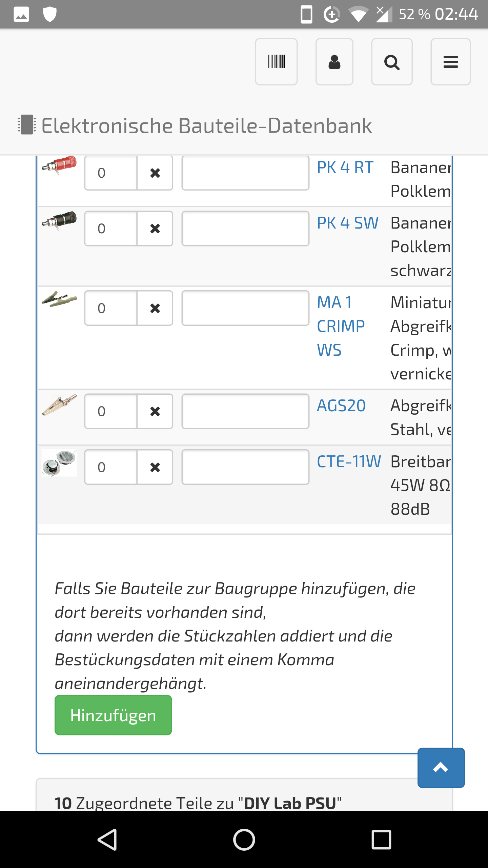The width and height of the screenshot is (488, 868).
Task: Open the PK 4 SW part link
Action: coord(347,223)
